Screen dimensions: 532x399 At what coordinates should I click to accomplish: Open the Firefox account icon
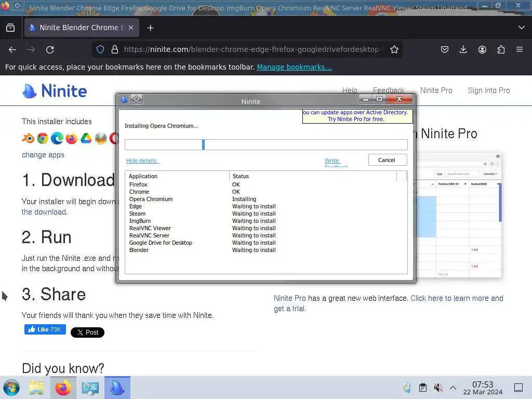(x=482, y=49)
